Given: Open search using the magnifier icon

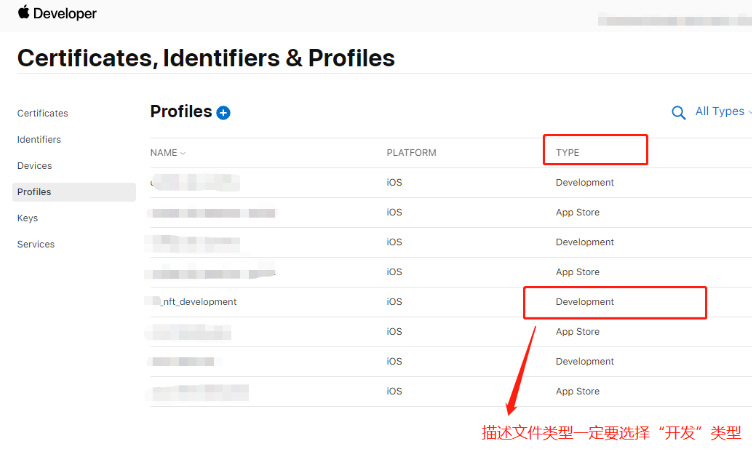Looking at the screenshot, I should [x=679, y=113].
